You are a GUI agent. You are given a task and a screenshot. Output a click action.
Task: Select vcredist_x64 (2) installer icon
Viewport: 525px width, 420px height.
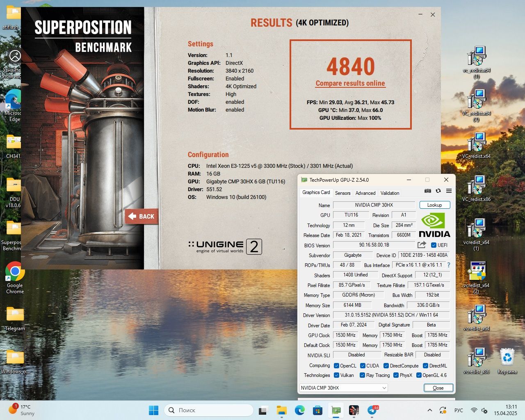tap(476, 278)
